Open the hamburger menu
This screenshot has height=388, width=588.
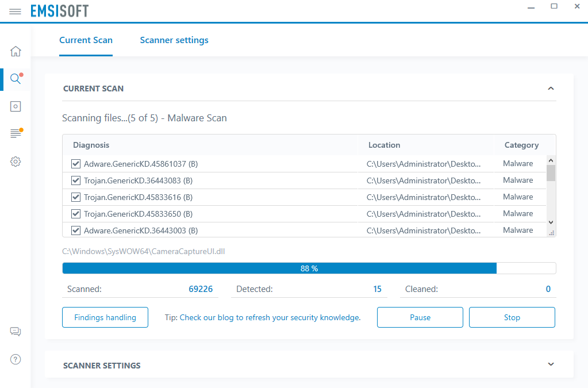(x=15, y=10)
